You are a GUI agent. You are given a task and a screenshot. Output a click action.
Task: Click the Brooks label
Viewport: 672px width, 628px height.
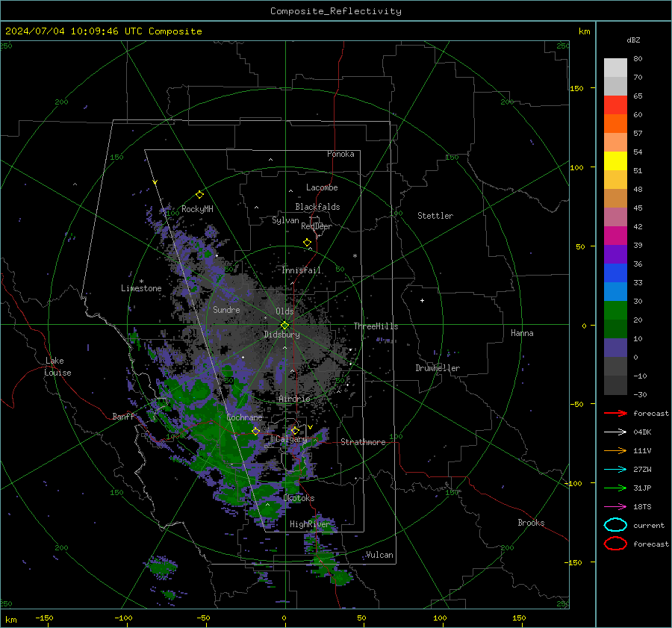(x=531, y=523)
